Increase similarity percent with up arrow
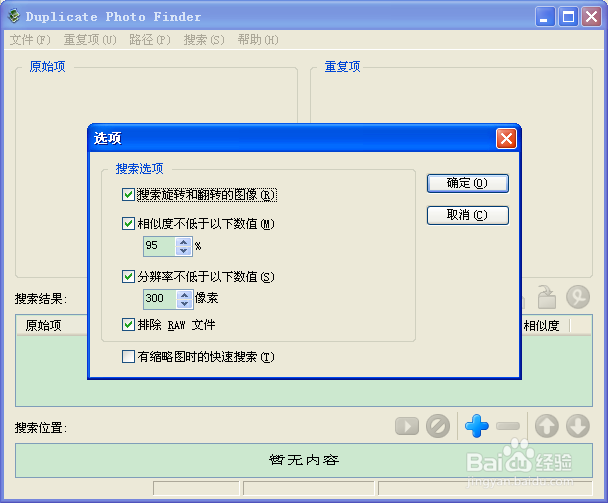Viewport: 608px width, 503px height. 184,242
